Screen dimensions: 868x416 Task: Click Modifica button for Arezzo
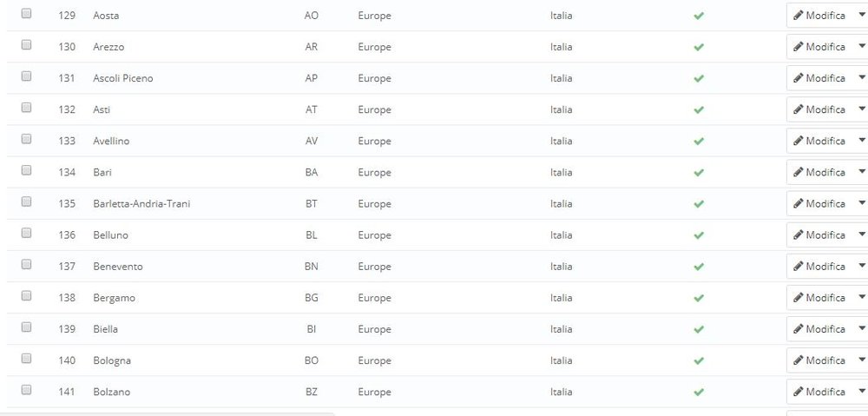(819, 47)
